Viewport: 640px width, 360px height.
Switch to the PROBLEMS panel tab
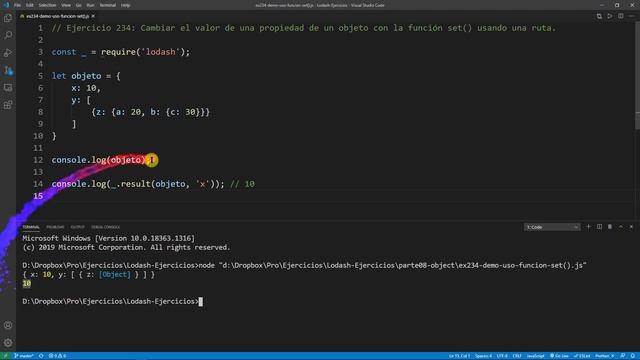click(55, 227)
